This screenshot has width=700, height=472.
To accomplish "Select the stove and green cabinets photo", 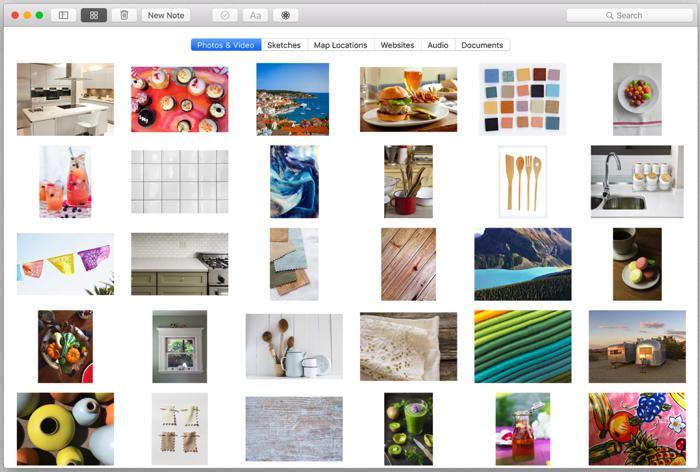I will [x=179, y=264].
